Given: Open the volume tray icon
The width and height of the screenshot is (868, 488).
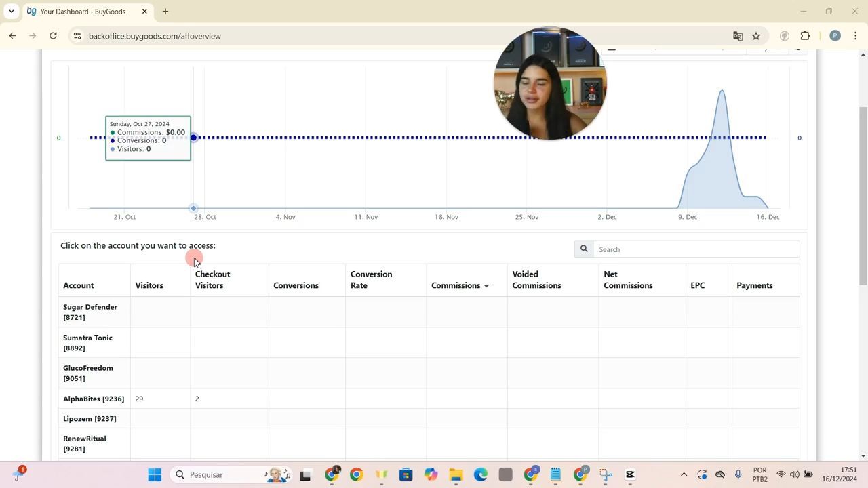Looking at the screenshot, I should click(794, 474).
